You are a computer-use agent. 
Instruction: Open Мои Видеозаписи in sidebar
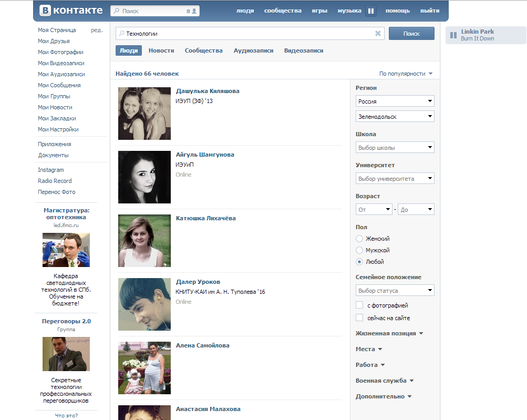[61, 63]
